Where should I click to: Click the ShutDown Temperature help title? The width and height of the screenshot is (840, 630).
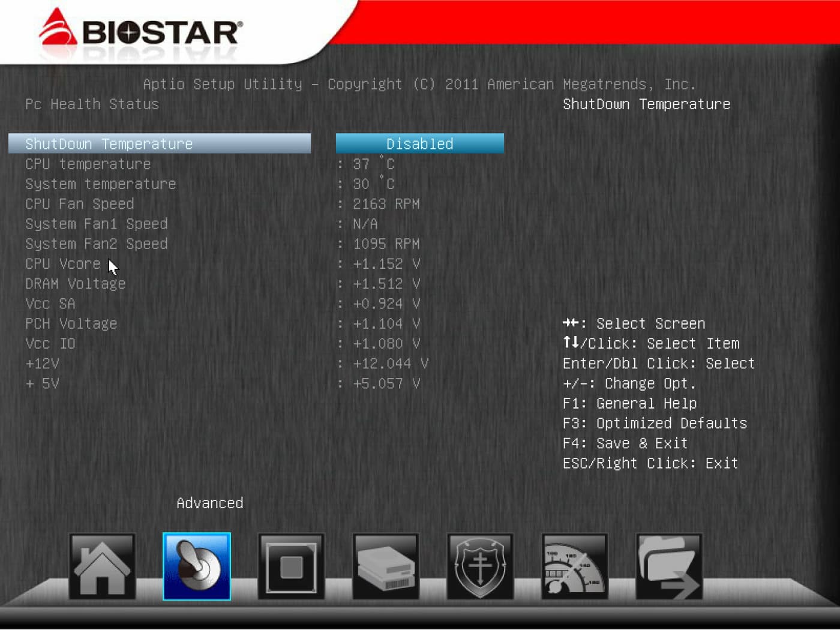647,104
